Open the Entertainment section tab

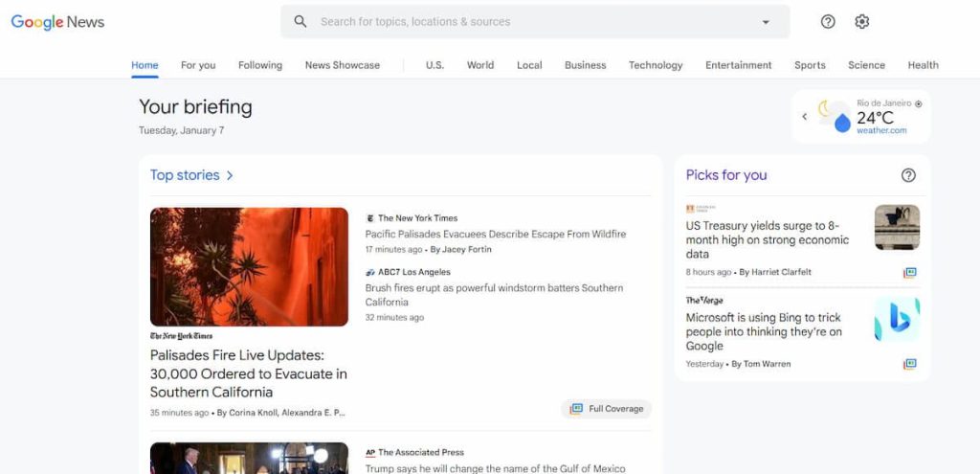pos(738,65)
